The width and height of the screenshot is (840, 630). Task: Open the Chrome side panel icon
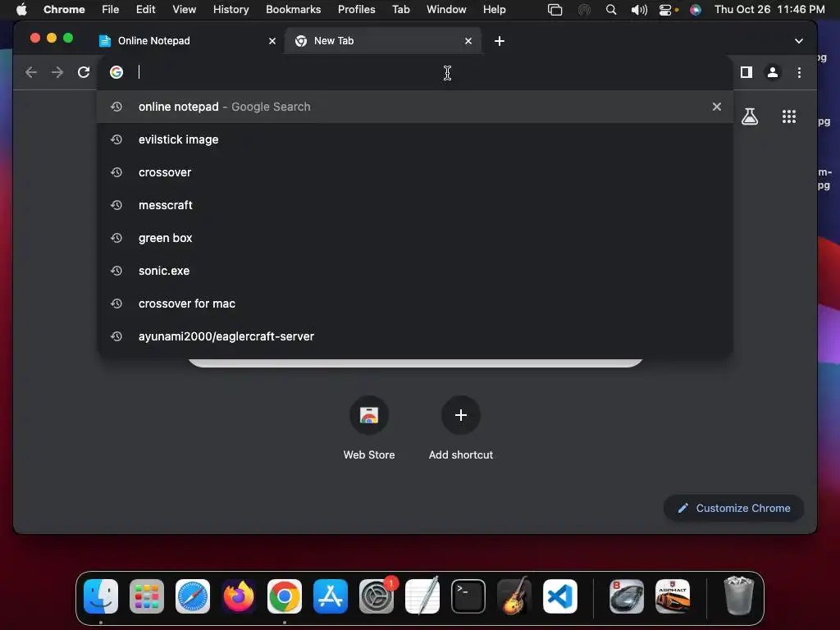tap(746, 72)
